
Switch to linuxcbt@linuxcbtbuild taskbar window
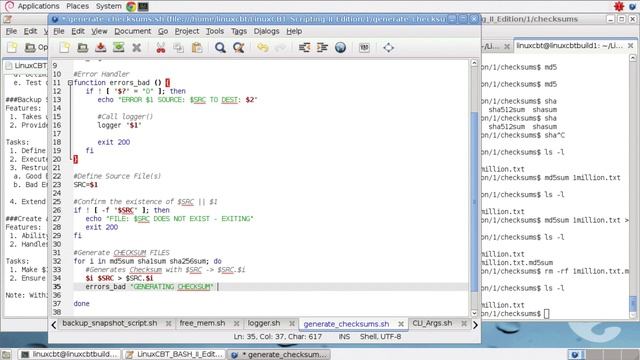click(x=70, y=354)
